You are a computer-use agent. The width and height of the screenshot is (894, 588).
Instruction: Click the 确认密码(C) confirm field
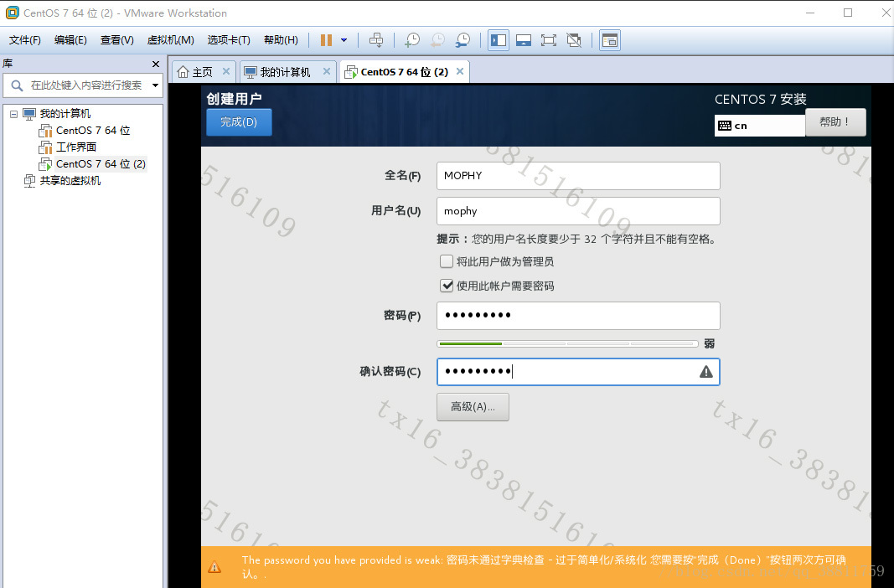pyautogui.click(x=578, y=372)
